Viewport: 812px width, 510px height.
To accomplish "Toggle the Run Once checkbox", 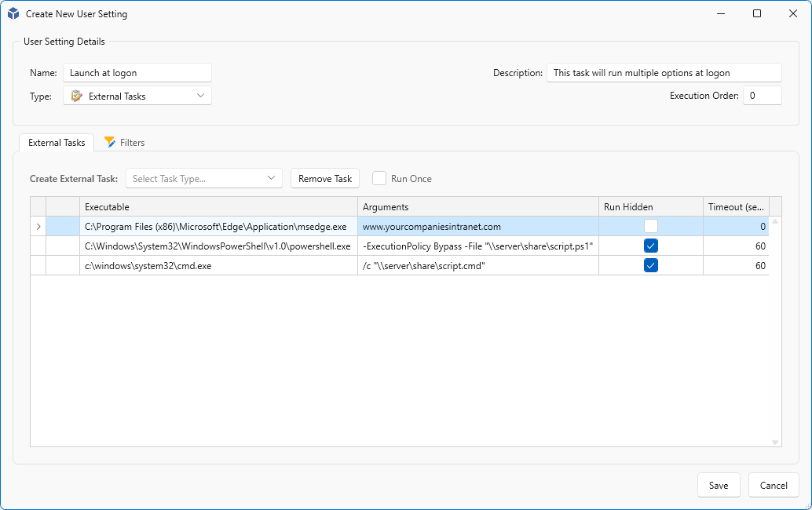I will 379,178.
